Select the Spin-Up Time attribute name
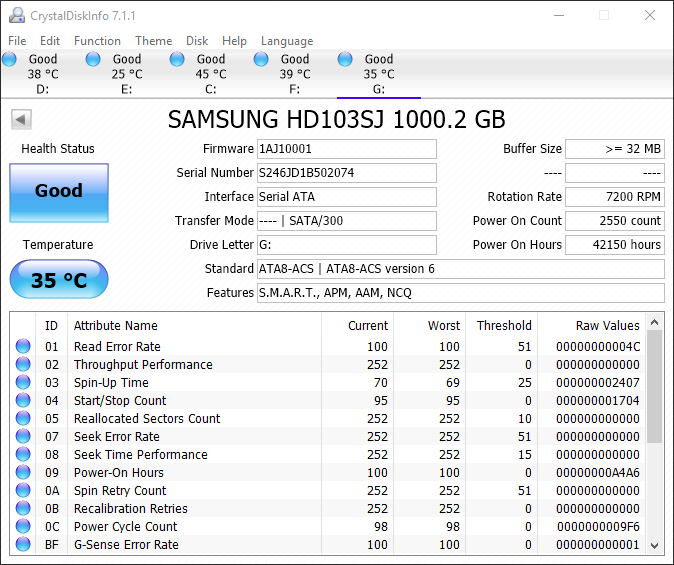The height and width of the screenshot is (565, 674). point(111,382)
